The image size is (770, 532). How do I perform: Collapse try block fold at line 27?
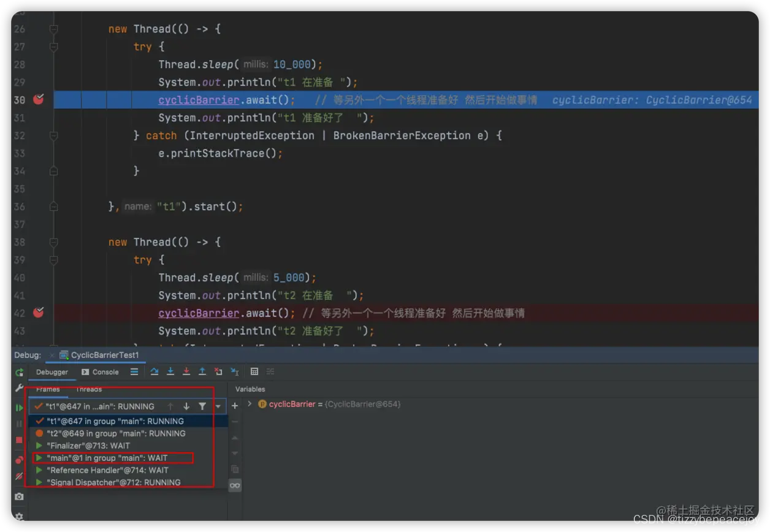(53, 47)
